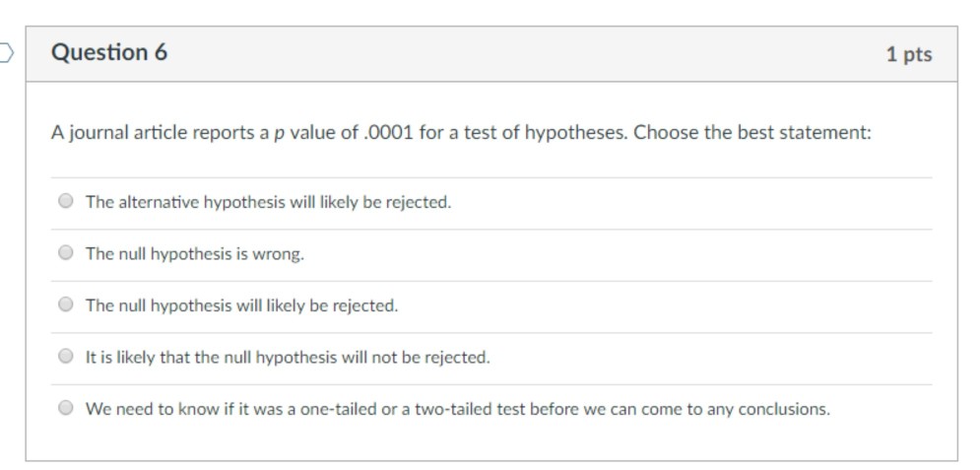Select radio button for alternative hypothesis rejected
980x470 pixels.
coord(66,202)
